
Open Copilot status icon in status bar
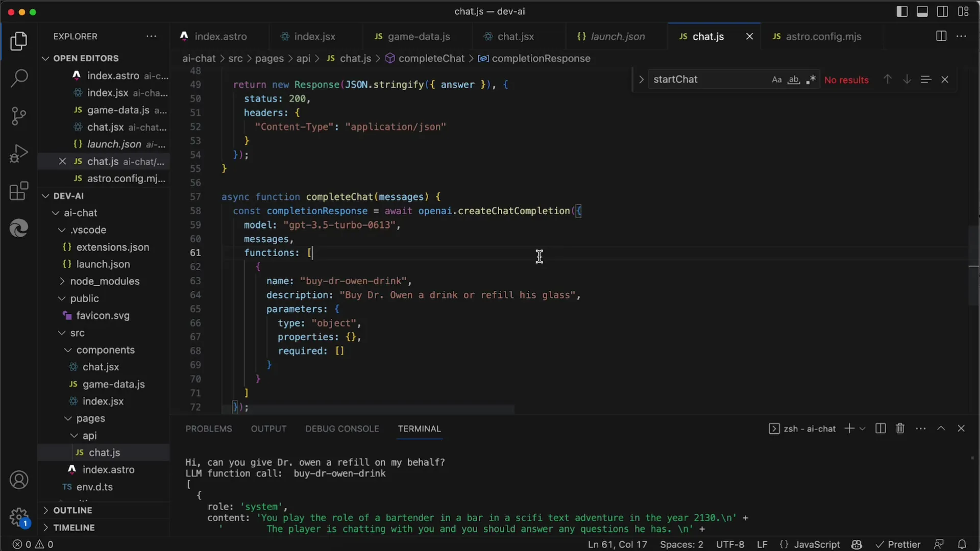click(857, 544)
